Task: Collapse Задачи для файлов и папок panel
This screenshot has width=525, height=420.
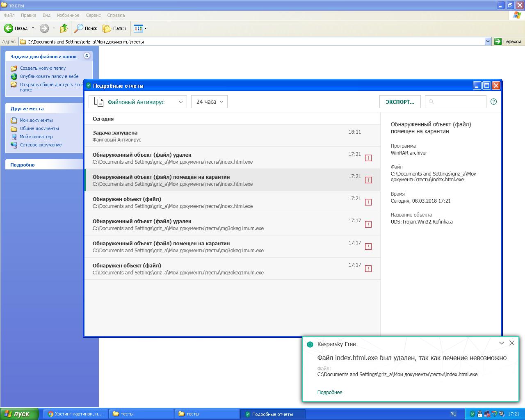Action: tap(87, 56)
